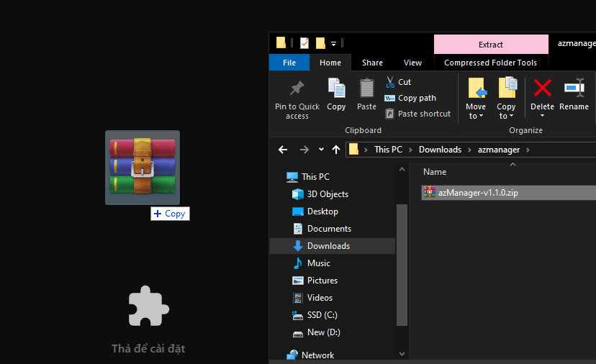Expand the chevron before This PC in path
Image resolution: width=596 pixels, height=364 pixels.
(366, 150)
